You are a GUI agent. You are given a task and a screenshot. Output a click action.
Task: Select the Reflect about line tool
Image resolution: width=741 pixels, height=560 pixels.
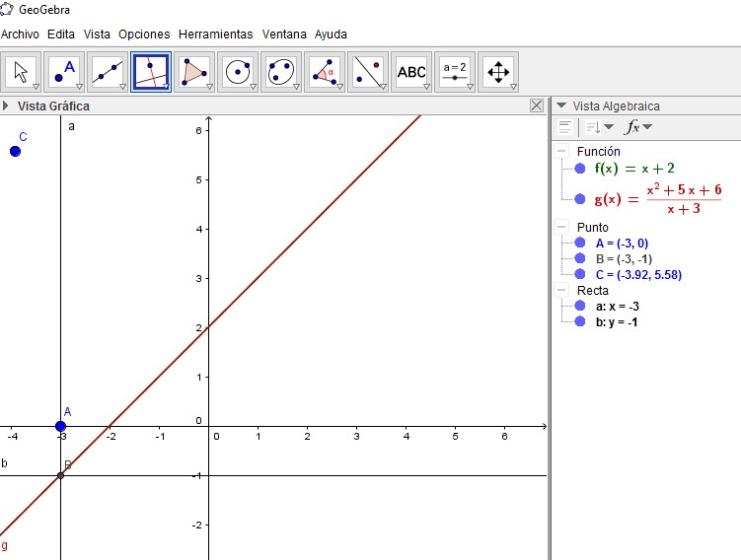368,72
